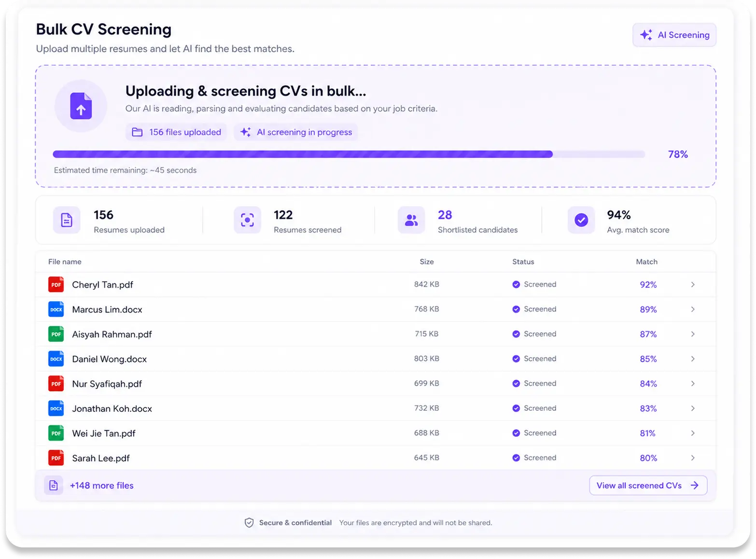Click the Screened status icon for Cheryl Tan.pdf
The width and height of the screenshot is (756, 559).
(516, 284)
